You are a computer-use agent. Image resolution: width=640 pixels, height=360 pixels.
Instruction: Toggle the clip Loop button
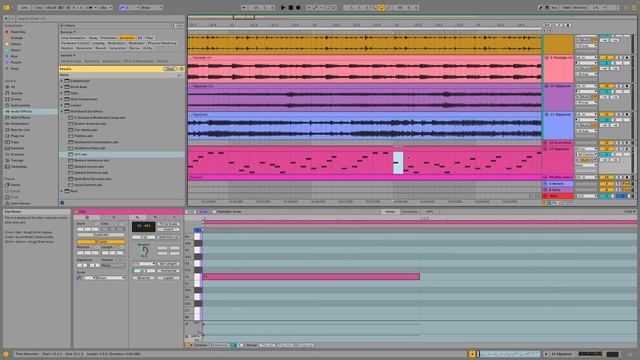click(101, 242)
